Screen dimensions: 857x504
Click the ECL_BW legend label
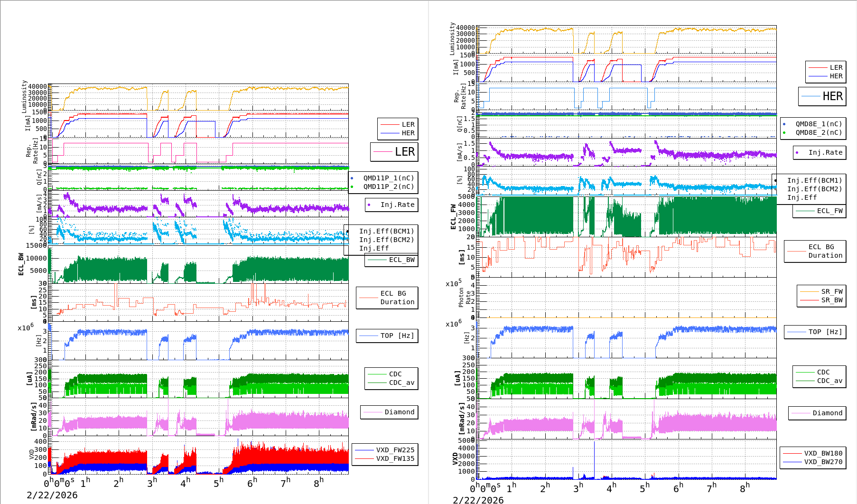point(401,260)
